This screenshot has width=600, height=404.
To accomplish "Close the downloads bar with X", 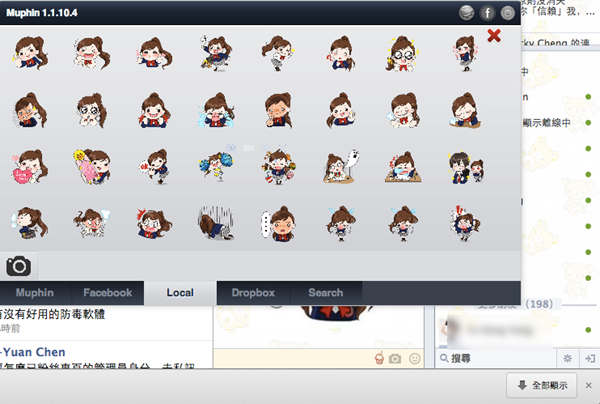I will coord(589,385).
